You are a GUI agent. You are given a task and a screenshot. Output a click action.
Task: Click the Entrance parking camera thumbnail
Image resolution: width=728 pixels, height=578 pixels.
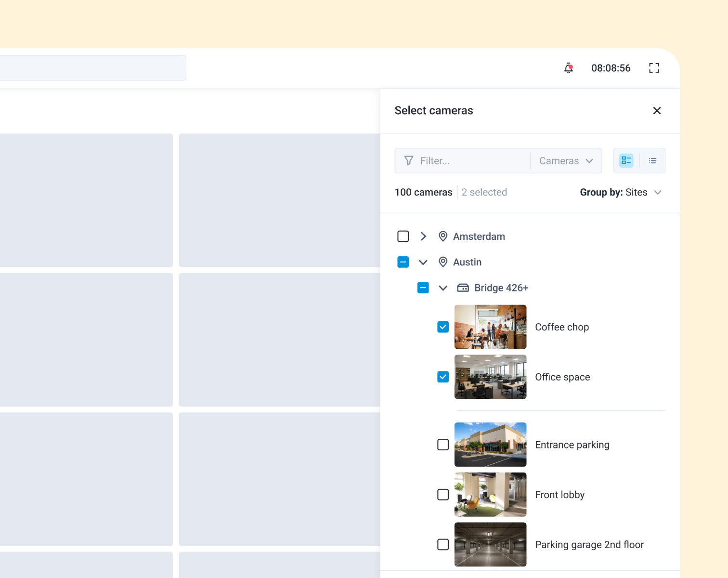pyautogui.click(x=490, y=445)
